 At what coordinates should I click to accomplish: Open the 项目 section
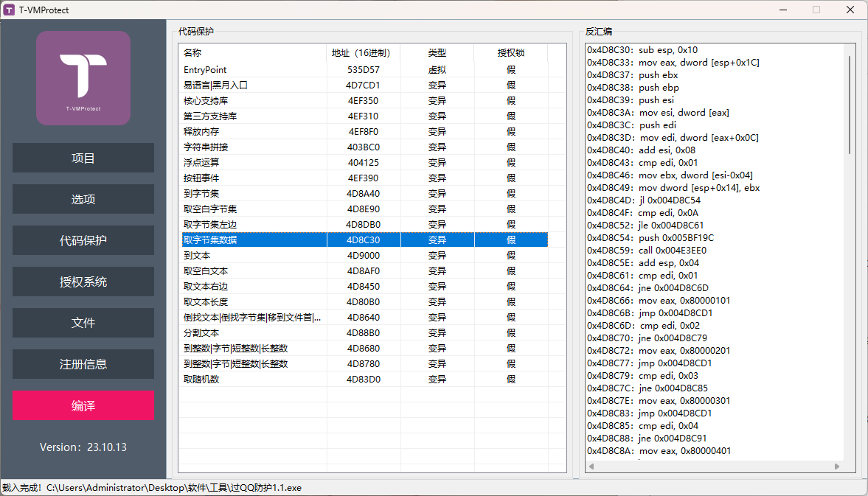pos(83,158)
